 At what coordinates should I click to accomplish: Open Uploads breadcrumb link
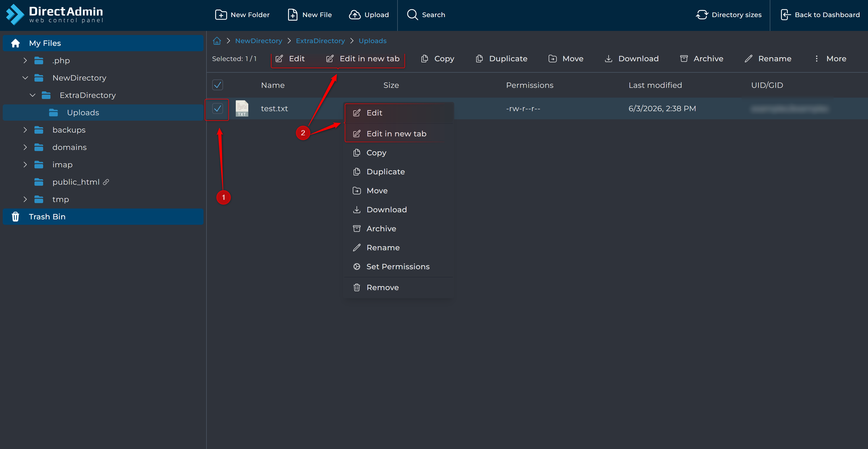[x=372, y=41]
